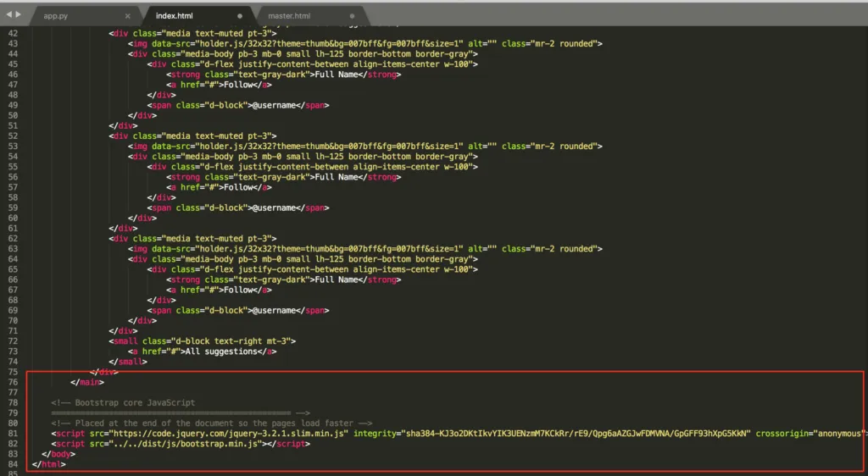Click the closing </small> tag
Viewport: 868px width, 476px height.
(128, 363)
